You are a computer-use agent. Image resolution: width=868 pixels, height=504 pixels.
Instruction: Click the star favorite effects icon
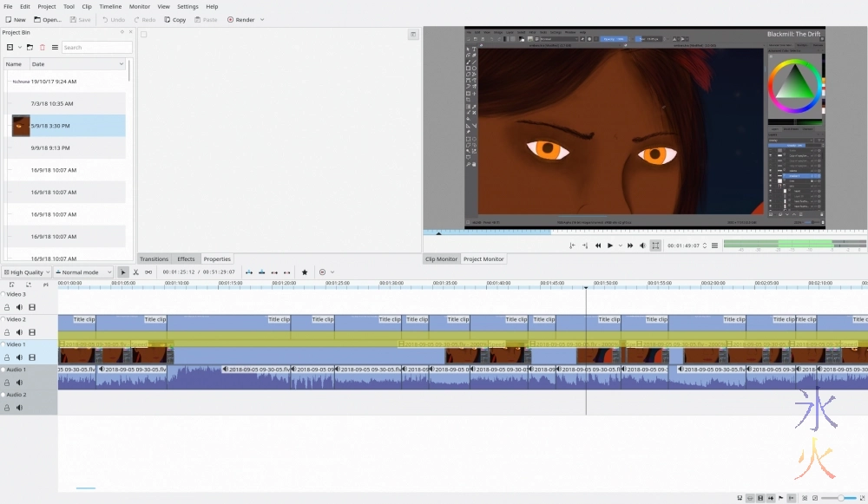(x=305, y=272)
